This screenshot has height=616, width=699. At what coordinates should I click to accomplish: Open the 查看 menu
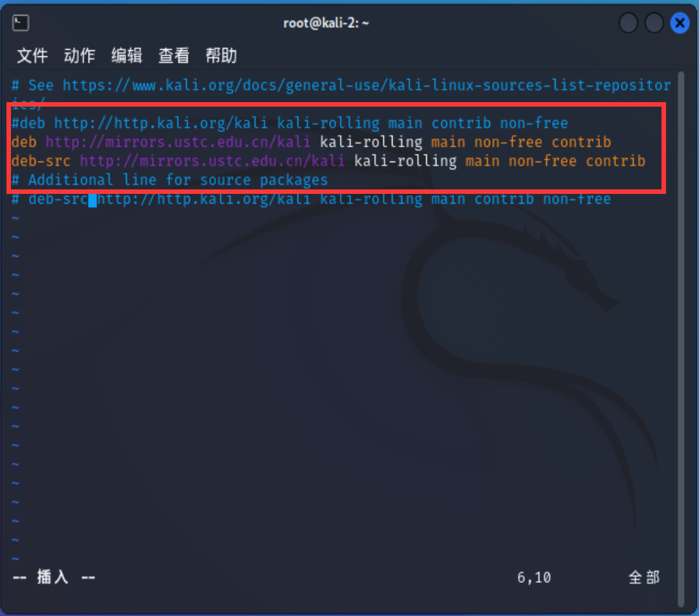coord(173,56)
